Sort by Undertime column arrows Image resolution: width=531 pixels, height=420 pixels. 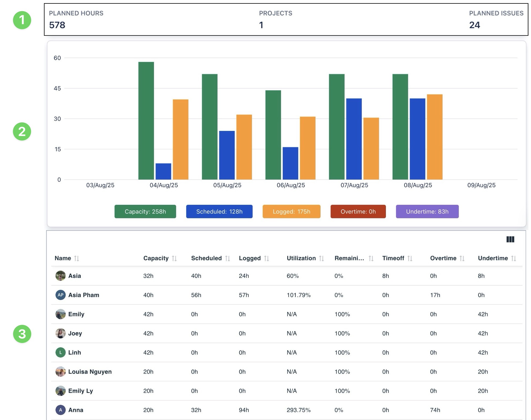tap(513, 258)
